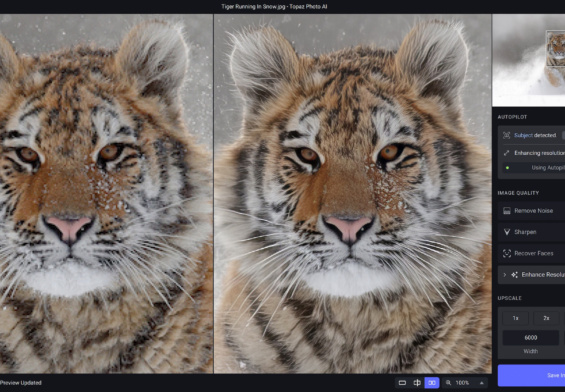565x392 pixels.
Task: Open the 100% zoom level dropdown arrow
Action: [481, 383]
